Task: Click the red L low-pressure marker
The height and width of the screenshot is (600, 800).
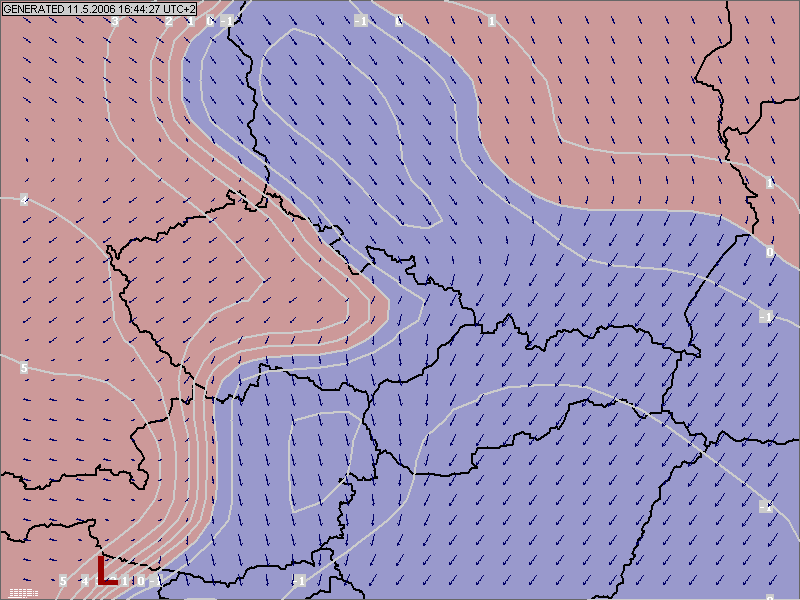Action: 105,570
